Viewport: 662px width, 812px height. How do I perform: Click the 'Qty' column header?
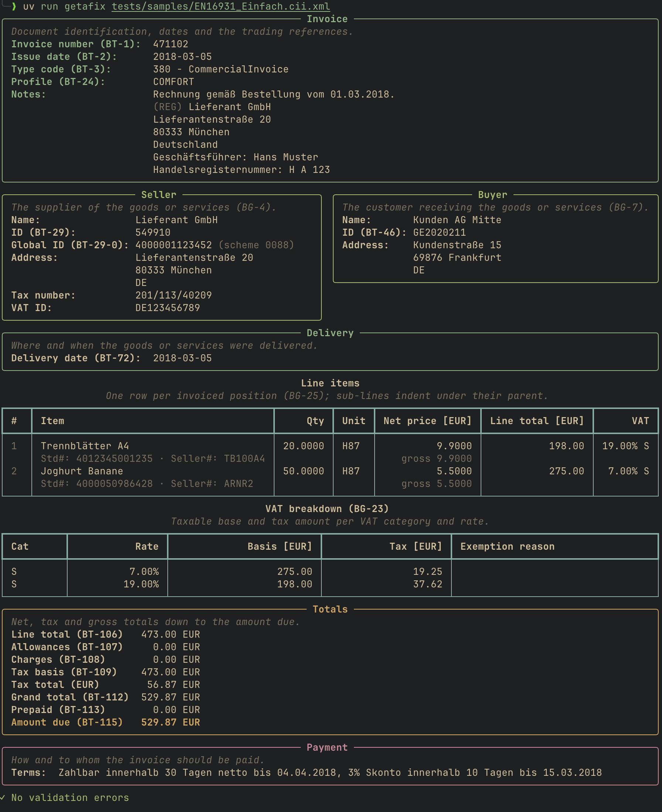click(315, 421)
